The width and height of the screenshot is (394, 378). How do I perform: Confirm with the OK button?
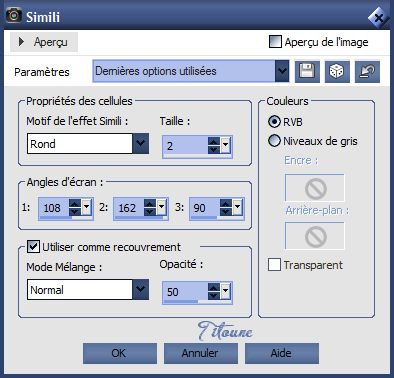tap(120, 353)
